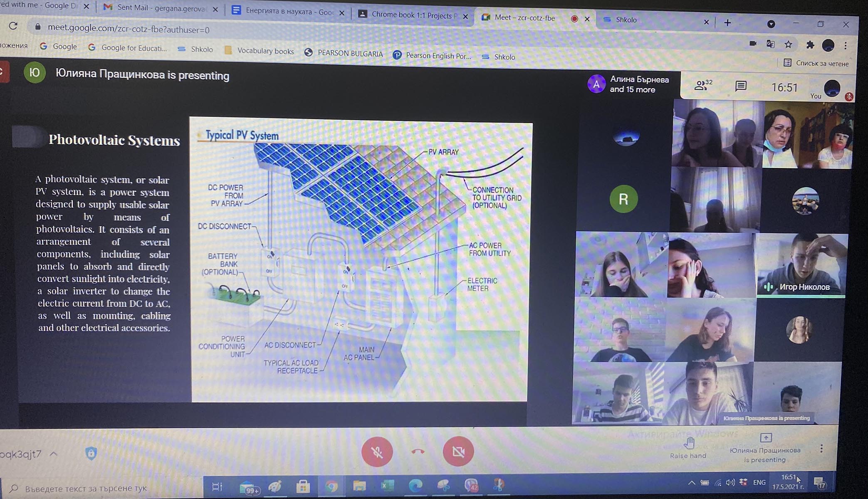Click the Raise hand icon
The image size is (868, 499).
(689, 444)
